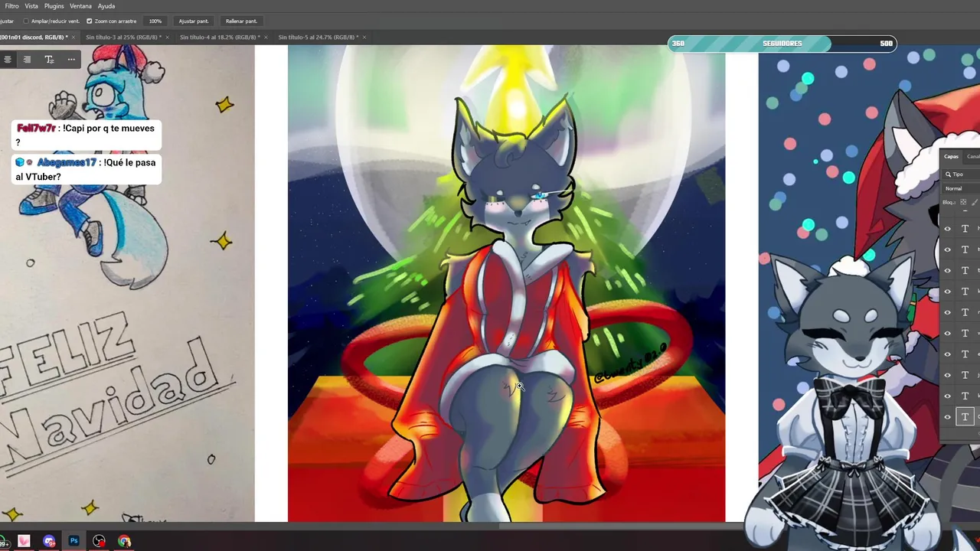Select the sixth text layer thumbnail
The width and height of the screenshot is (980, 551).
click(965, 334)
